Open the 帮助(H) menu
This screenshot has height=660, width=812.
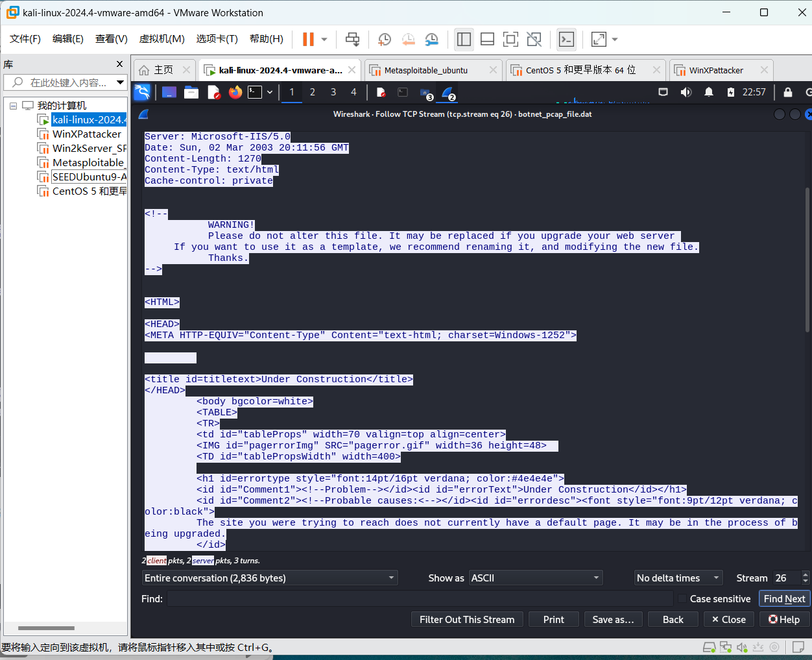(x=267, y=39)
